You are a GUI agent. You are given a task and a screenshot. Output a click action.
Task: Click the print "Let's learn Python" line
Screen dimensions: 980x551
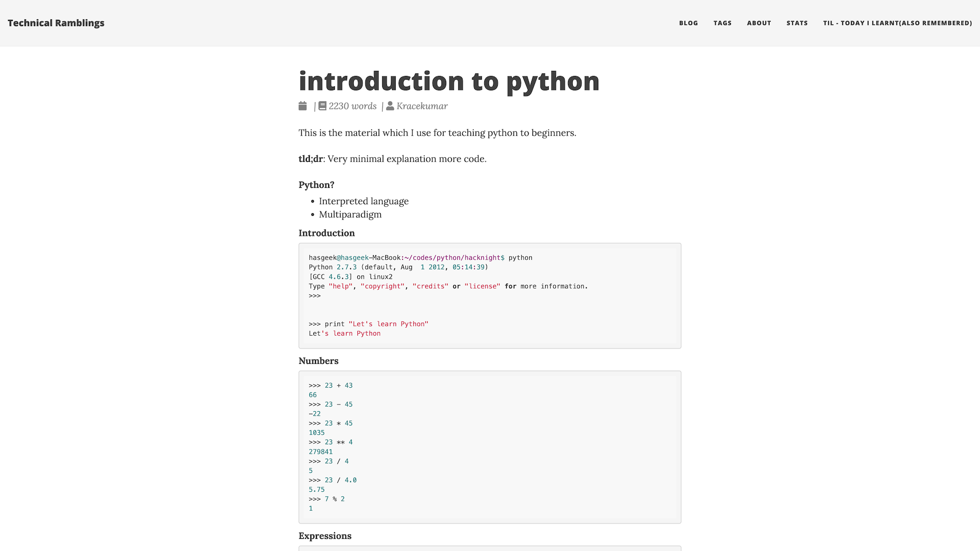[x=369, y=324]
